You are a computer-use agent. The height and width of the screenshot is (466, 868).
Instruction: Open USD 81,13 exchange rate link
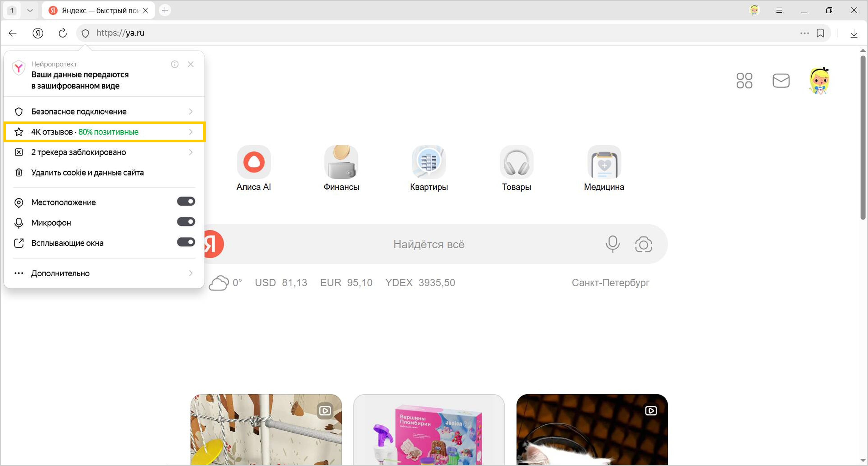pos(281,282)
